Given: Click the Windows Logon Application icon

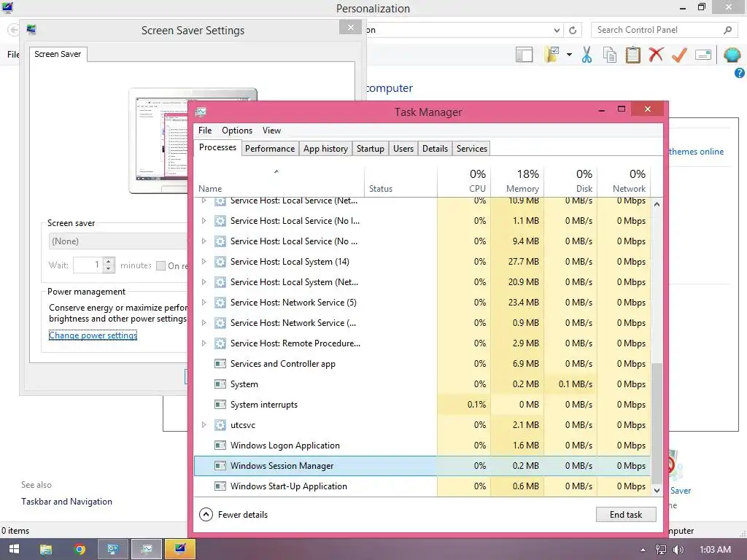Looking at the screenshot, I should click(x=220, y=446).
